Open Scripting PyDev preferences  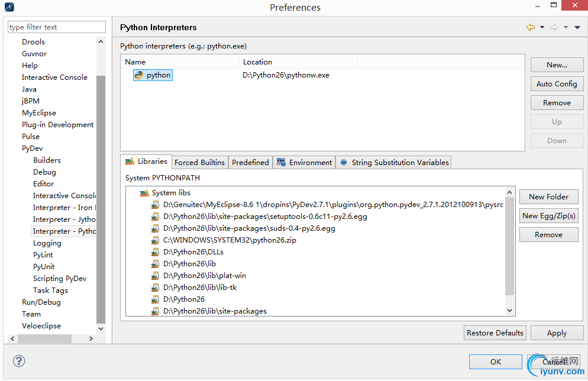[x=60, y=279]
